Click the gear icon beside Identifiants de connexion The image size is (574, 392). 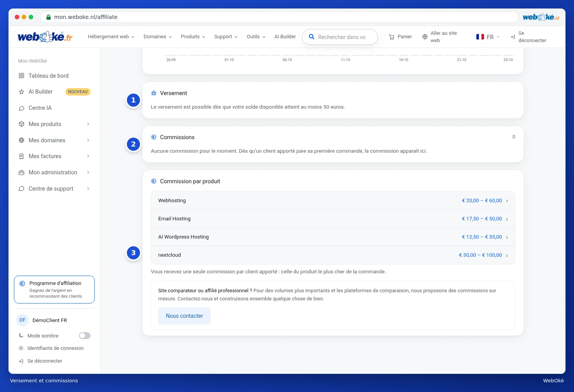(x=21, y=348)
